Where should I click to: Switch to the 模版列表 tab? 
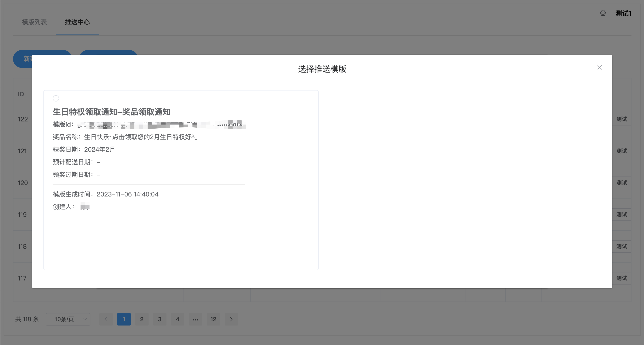coord(34,22)
